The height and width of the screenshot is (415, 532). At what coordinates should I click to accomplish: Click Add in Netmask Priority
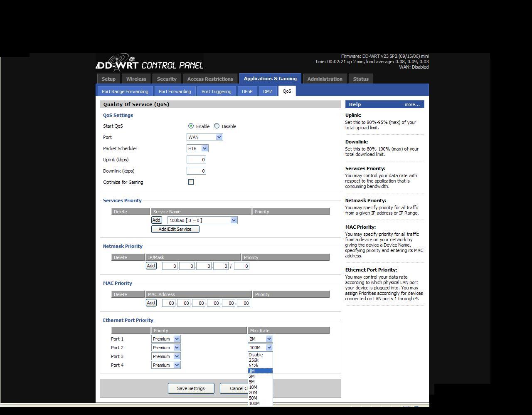pos(151,266)
